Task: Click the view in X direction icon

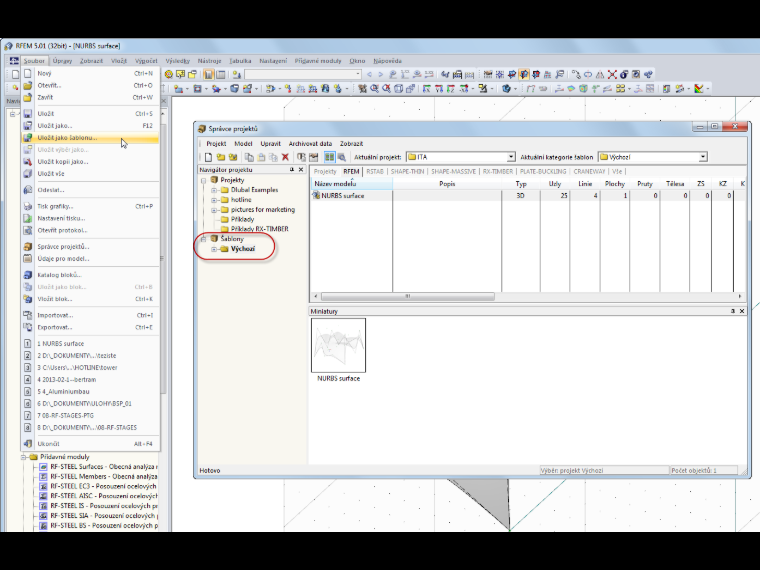Action: point(427,88)
